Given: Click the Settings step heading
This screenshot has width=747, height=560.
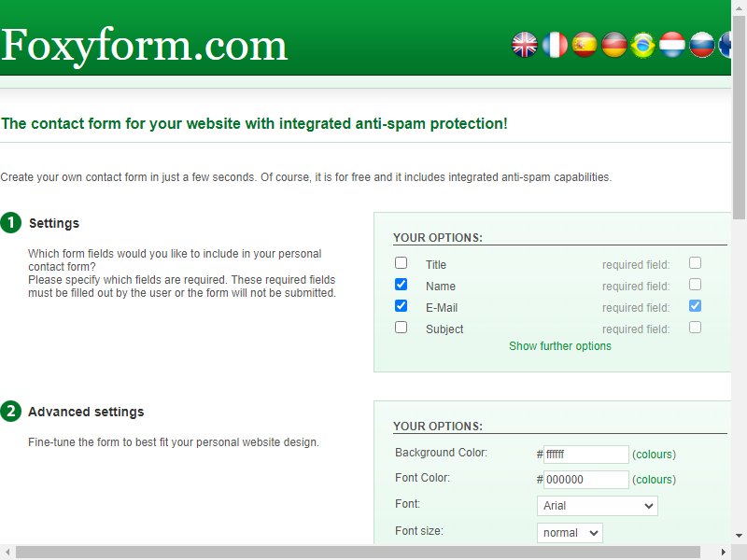Looking at the screenshot, I should tap(54, 223).
